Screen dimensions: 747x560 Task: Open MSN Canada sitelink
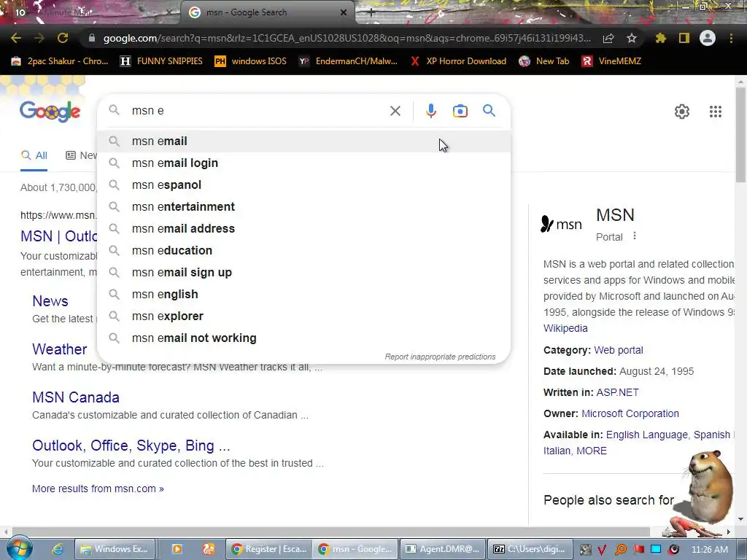click(76, 397)
